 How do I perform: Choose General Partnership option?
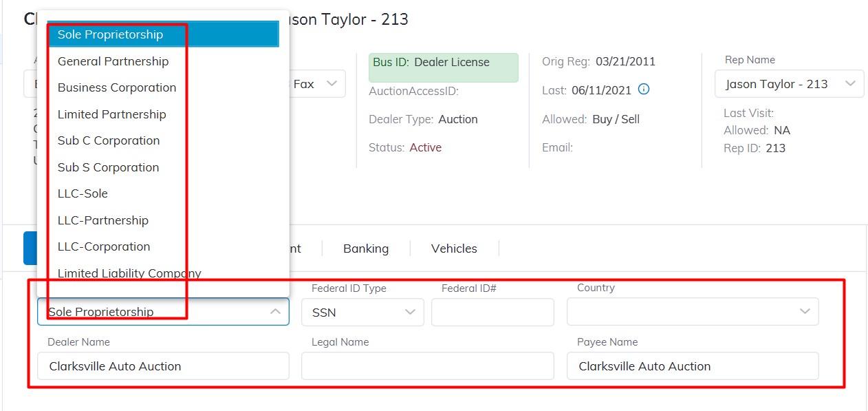click(x=113, y=61)
